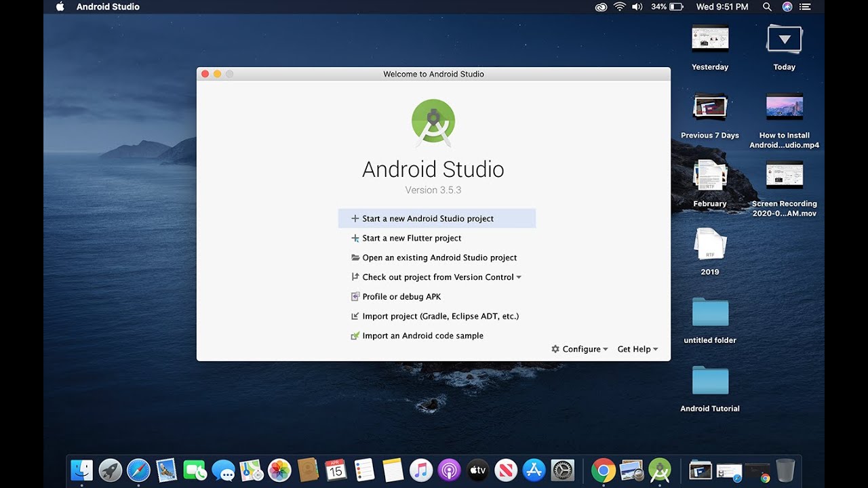Screen dimensions: 868x488
Task: Click the Creative Cloud menu bar icon
Action: pos(601,7)
